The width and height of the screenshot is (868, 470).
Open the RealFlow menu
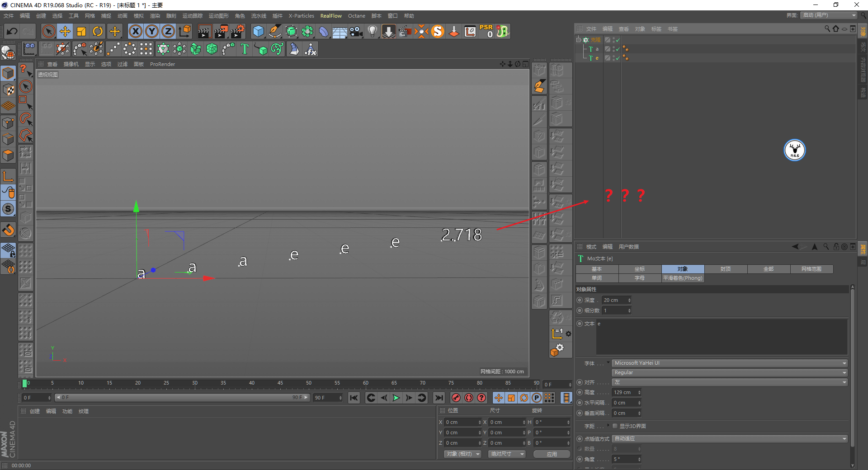pos(331,16)
